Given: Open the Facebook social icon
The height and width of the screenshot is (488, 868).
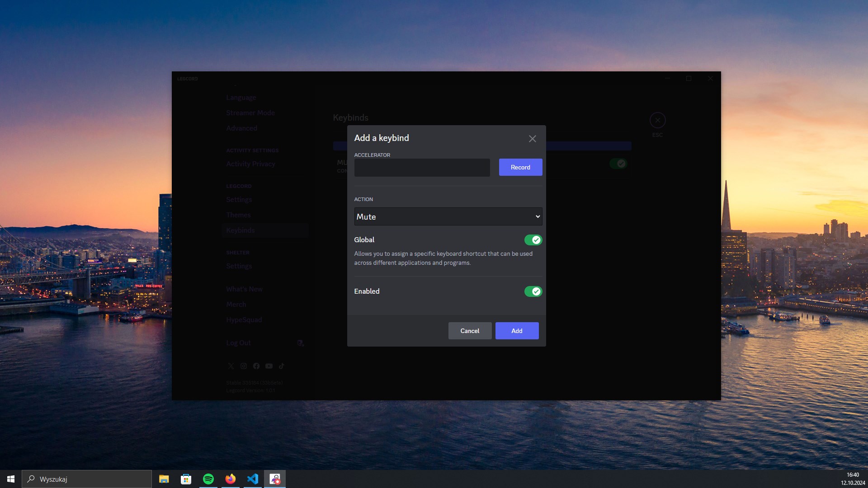Looking at the screenshot, I should pos(256,366).
